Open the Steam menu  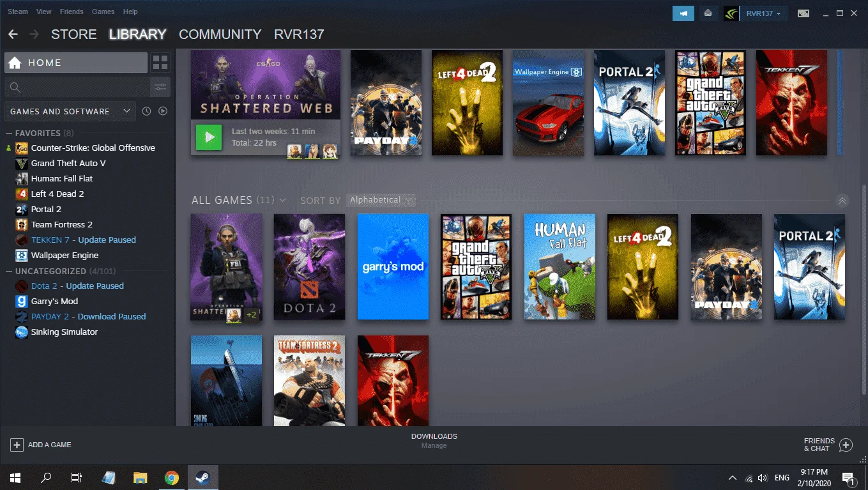point(18,11)
